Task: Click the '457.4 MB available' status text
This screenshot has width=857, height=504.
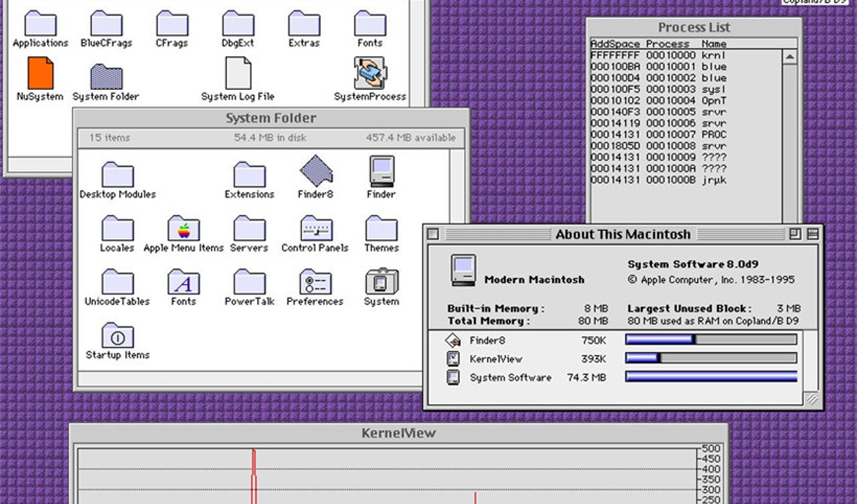Action: [x=411, y=138]
